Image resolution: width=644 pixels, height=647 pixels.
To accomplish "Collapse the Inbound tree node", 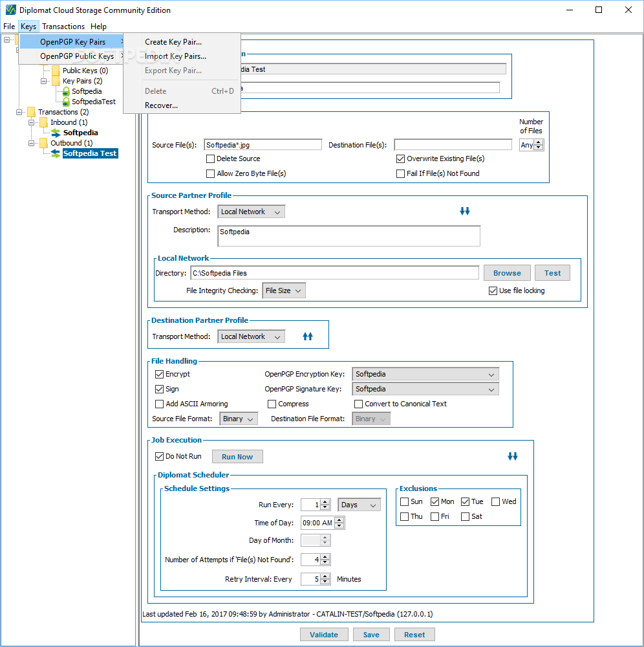I will tap(31, 122).
